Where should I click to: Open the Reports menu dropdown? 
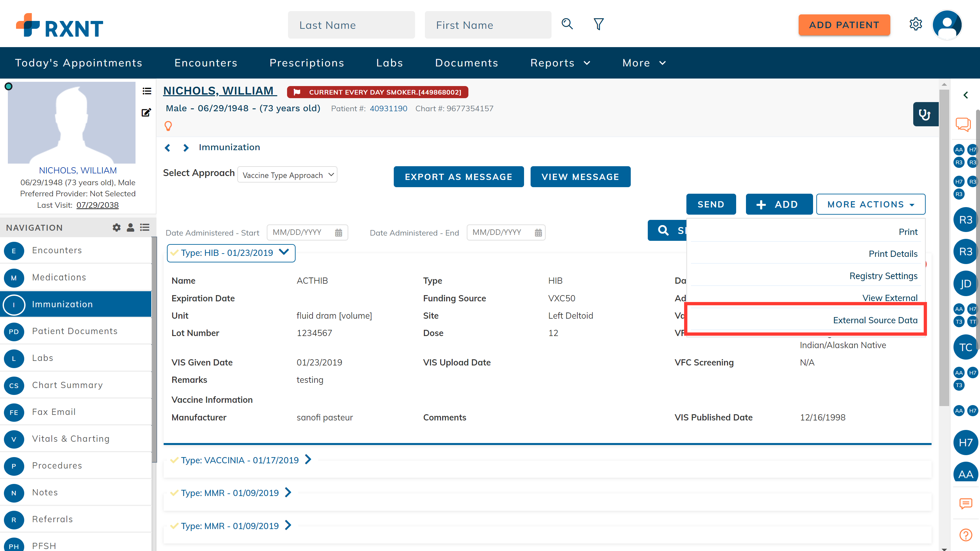click(x=560, y=63)
